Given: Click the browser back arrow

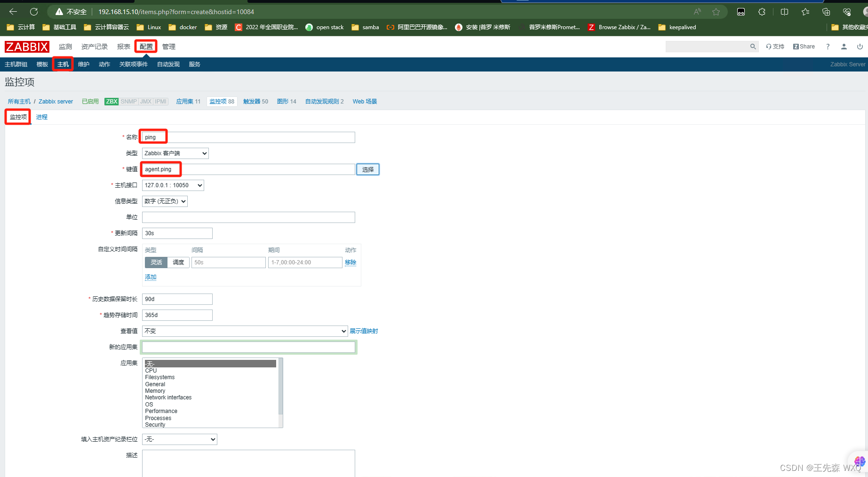Looking at the screenshot, I should pos(13,12).
